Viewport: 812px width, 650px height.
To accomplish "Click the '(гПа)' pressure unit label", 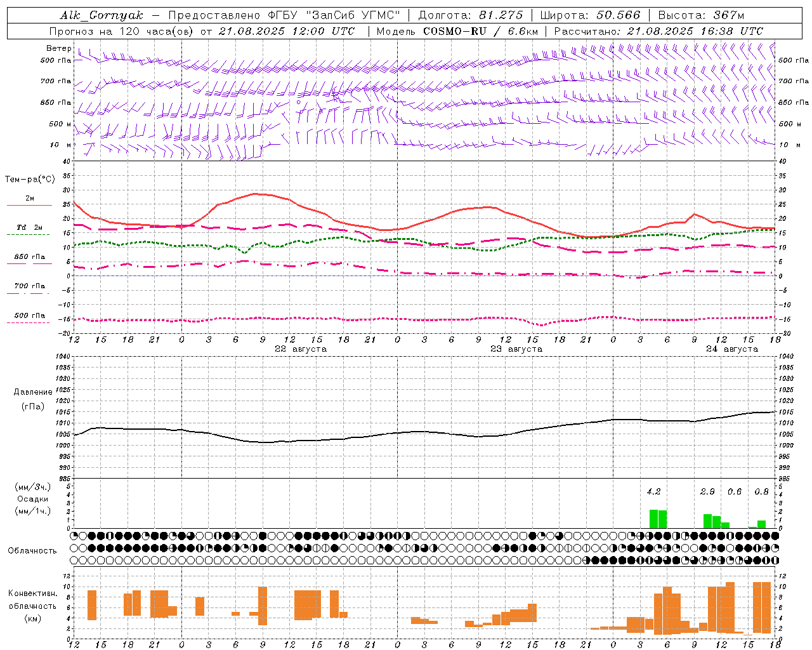I will tap(33, 407).
